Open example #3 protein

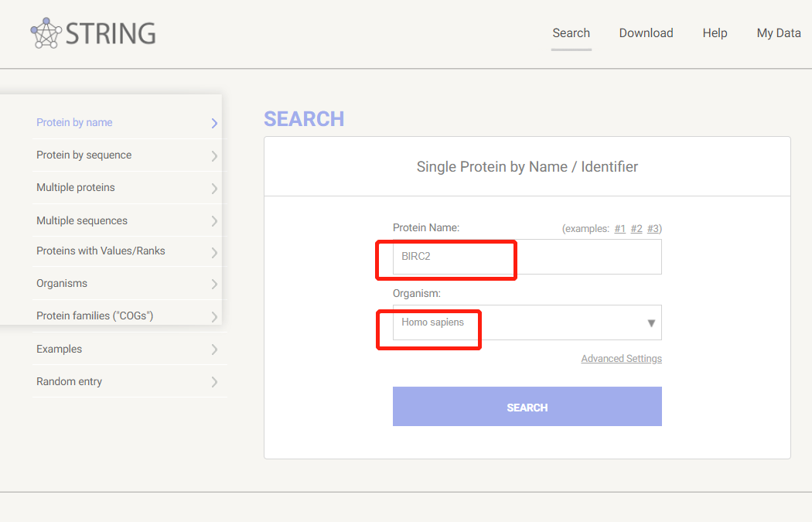coord(653,228)
